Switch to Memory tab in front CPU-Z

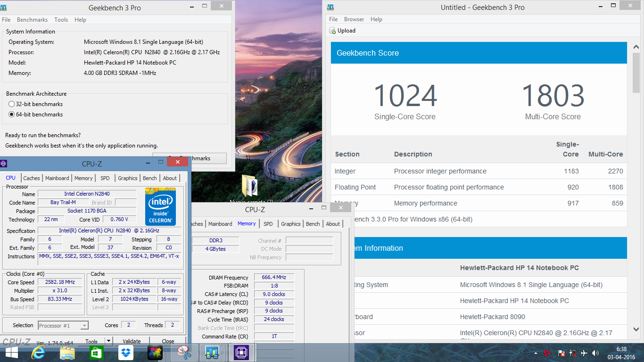tap(83, 178)
